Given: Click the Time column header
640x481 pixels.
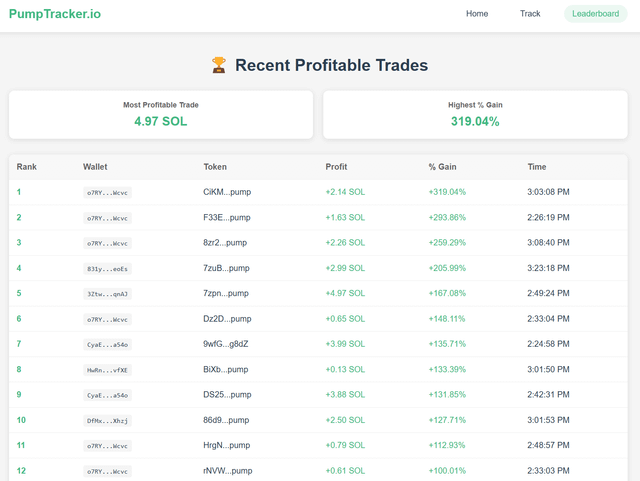Looking at the screenshot, I should (537, 167).
